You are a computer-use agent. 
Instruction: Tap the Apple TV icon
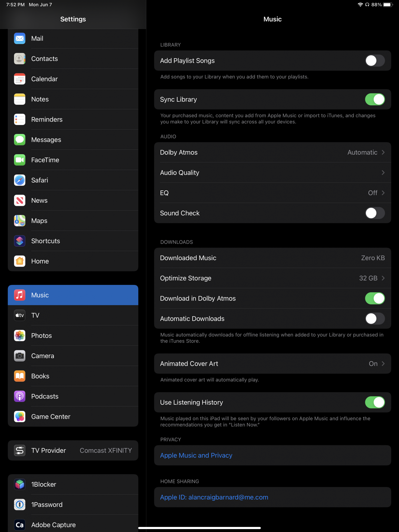[x=20, y=315]
